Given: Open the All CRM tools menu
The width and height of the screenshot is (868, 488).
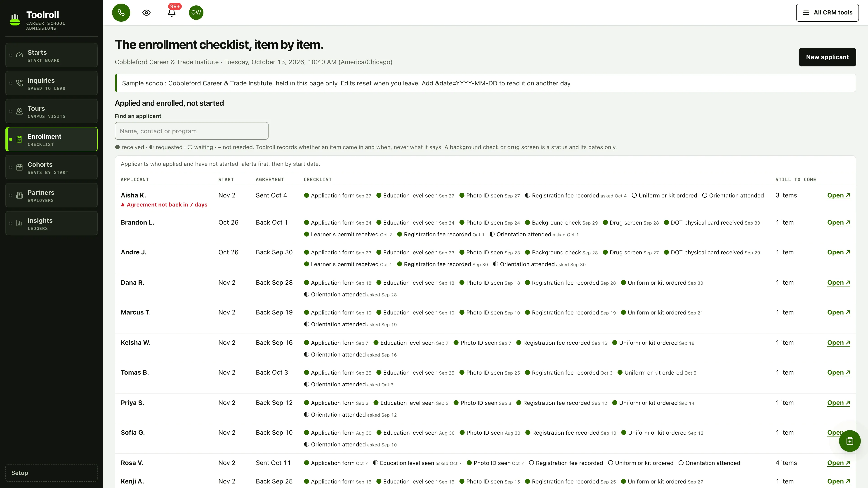Looking at the screenshot, I should [x=827, y=12].
